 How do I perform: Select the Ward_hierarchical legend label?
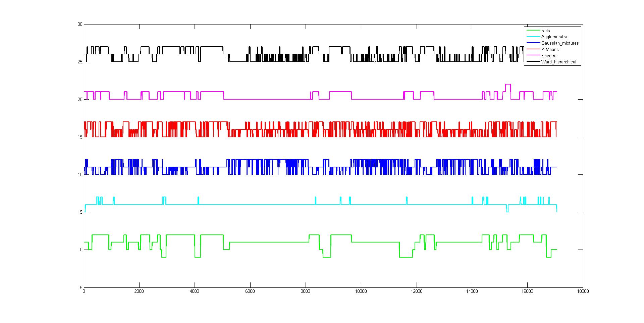(x=558, y=62)
